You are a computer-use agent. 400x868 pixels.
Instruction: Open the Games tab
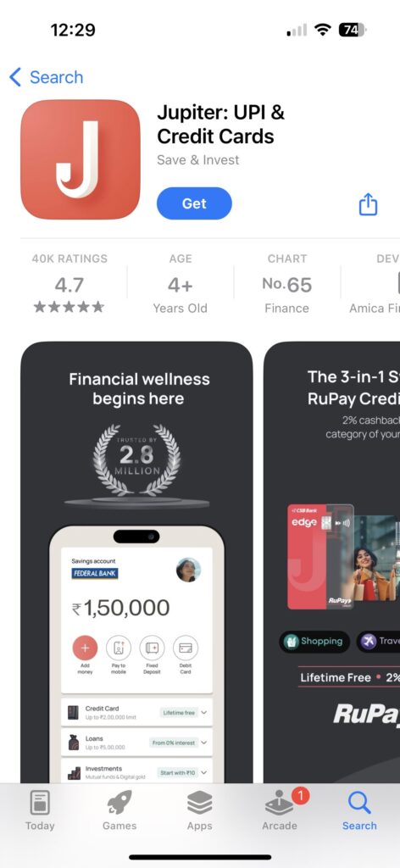click(119, 810)
